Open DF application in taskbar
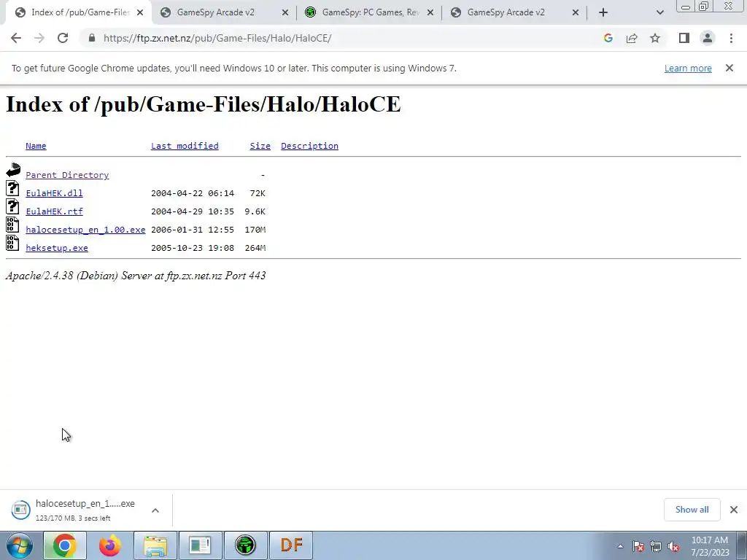 pos(291,545)
